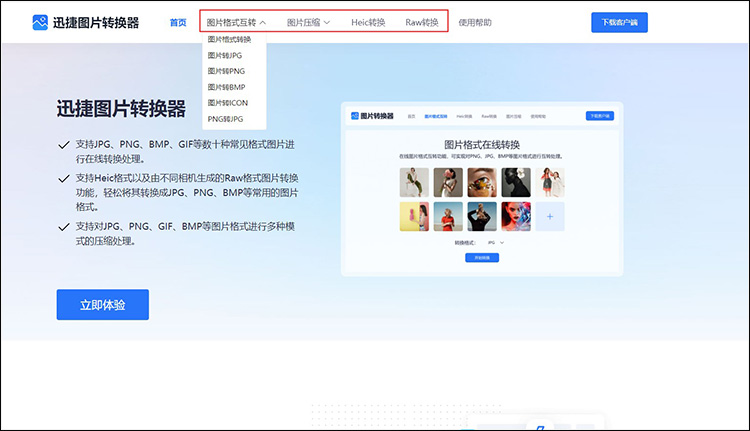Click the 图片格式在线转换 heading in preview

tap(482, 144)
